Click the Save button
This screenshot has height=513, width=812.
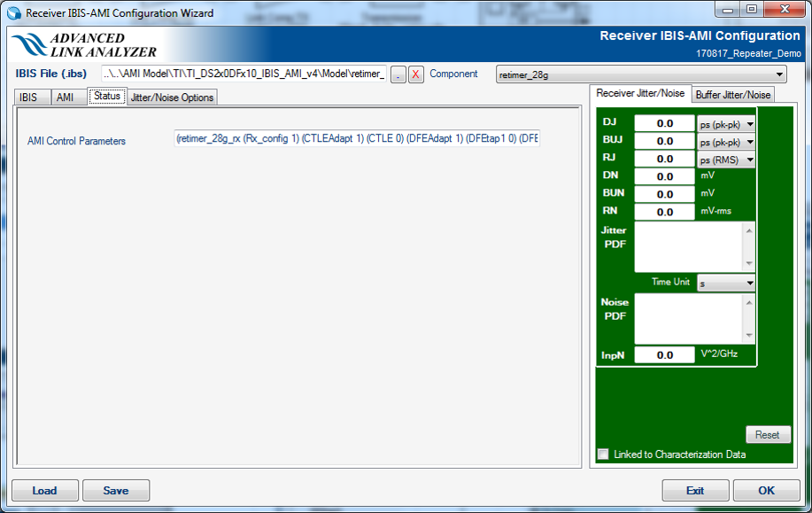[116, 490]
